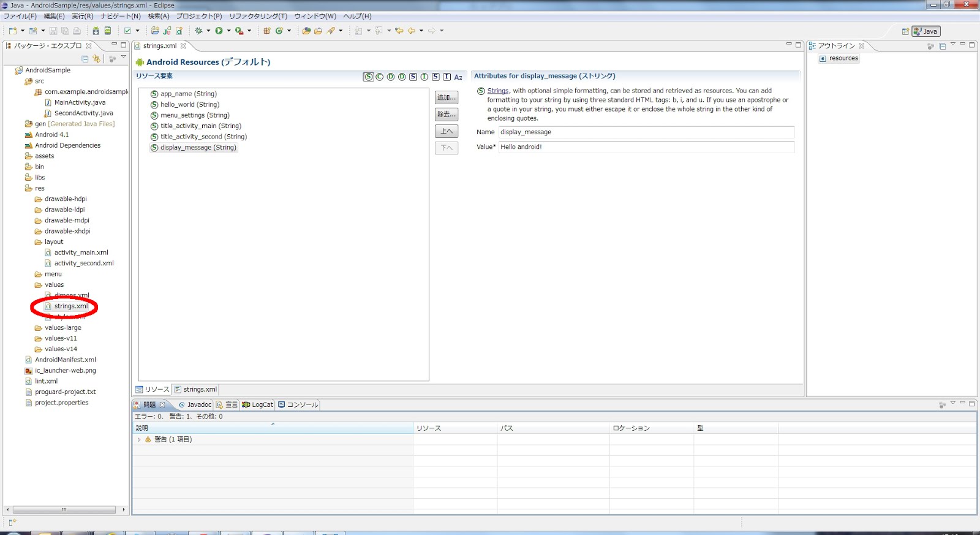Click the Last Edit Location icon
The height and width of the screenshot is (535, 980).
(399, 31)
